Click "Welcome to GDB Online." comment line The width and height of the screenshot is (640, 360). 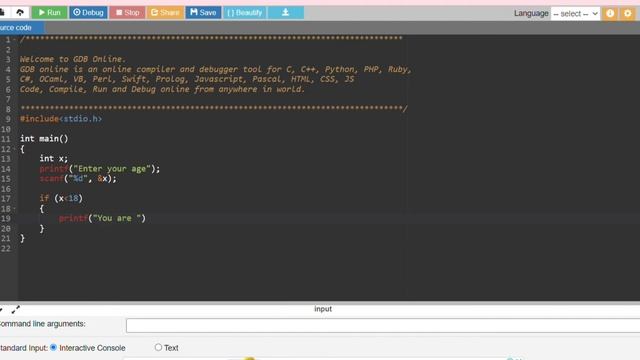73,59
